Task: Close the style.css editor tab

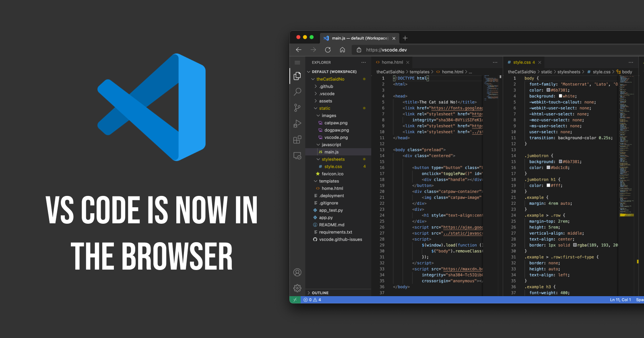Action: pos(540,62)
